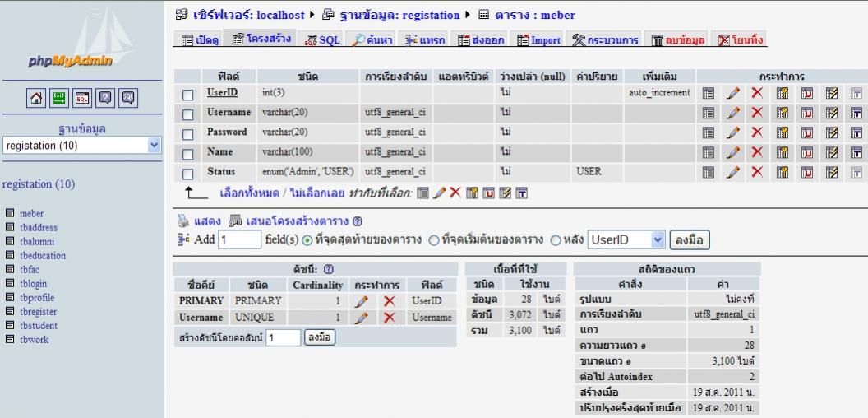
Task: Edit the Username UNIQUE index
Action: [361, 318]
